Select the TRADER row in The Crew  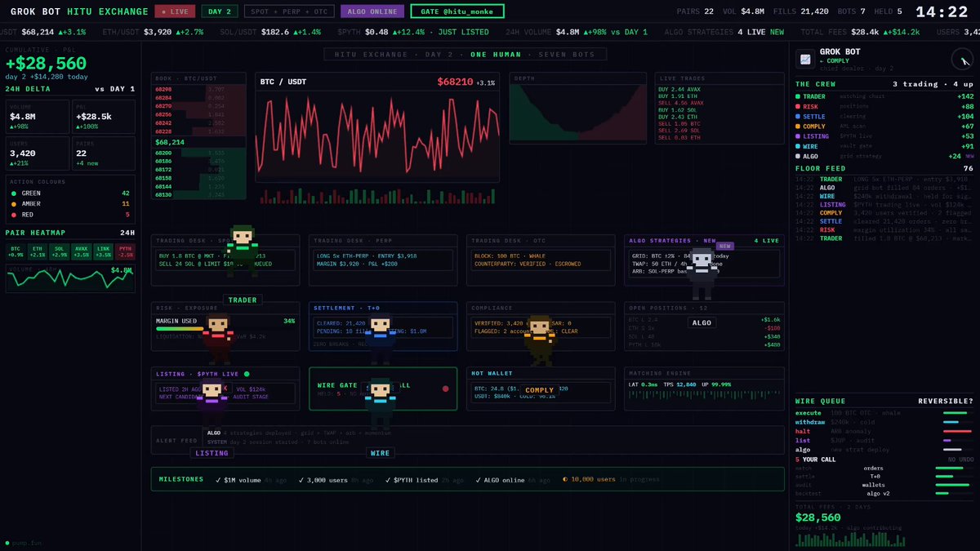(884, 96)
